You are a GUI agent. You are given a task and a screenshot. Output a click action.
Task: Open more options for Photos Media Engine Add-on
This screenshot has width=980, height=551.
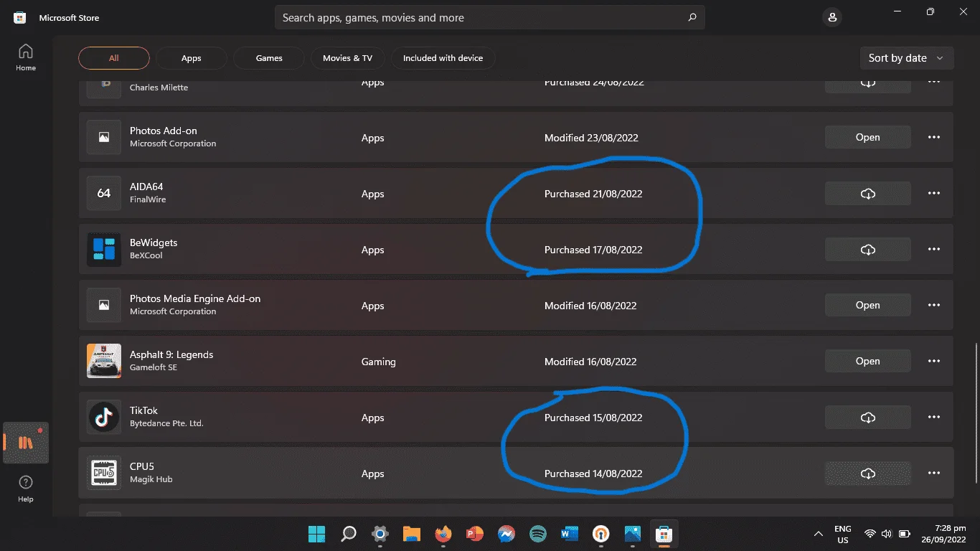[x=934, y=306]
